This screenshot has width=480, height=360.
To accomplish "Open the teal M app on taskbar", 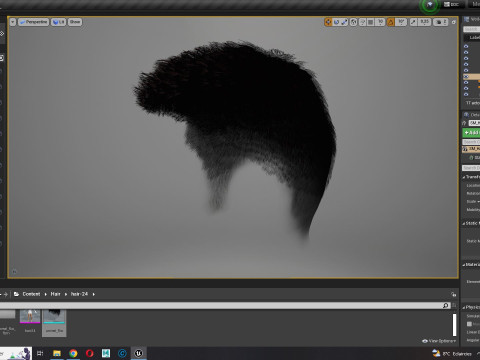I will tap(106, 353).
